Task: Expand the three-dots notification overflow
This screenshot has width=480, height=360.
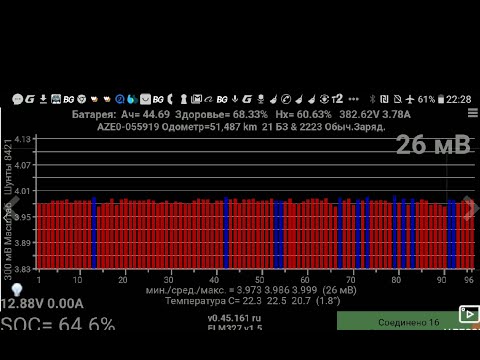Action: (x=353, y=99)
